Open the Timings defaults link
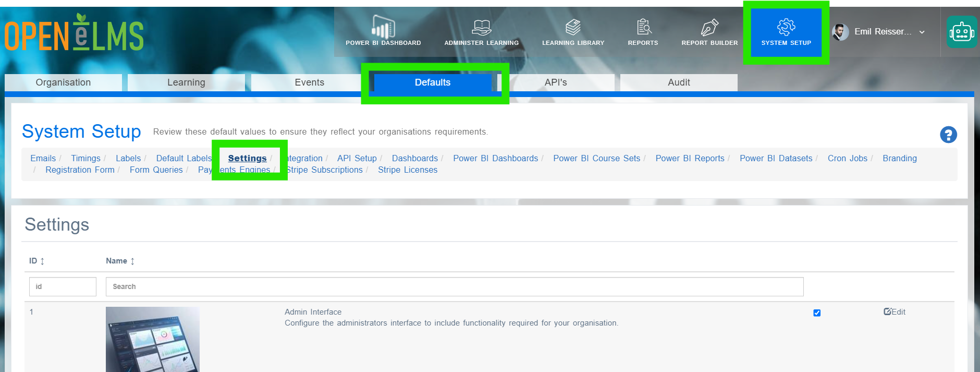 pos(85,158)
